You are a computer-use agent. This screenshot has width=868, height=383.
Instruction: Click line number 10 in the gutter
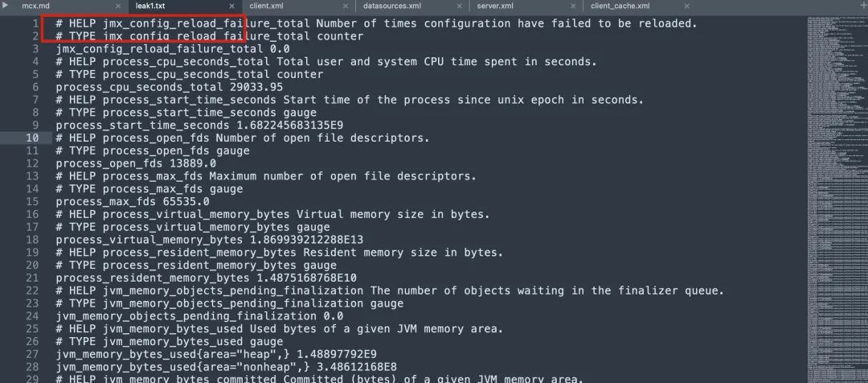pos(33,138)
